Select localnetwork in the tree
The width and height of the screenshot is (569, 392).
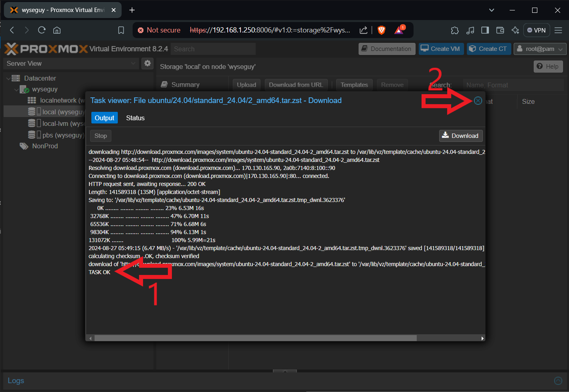click(56, 101)
